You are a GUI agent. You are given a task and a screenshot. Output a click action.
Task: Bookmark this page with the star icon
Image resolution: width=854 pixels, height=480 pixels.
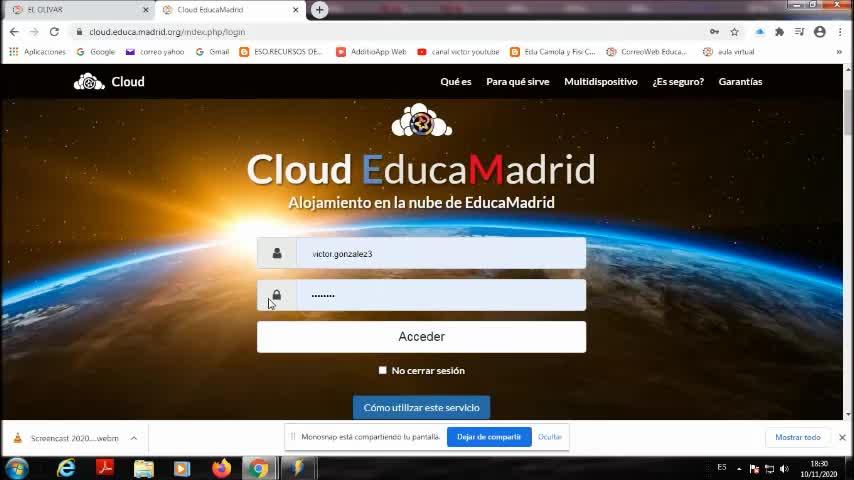click(x=735, y=32)
